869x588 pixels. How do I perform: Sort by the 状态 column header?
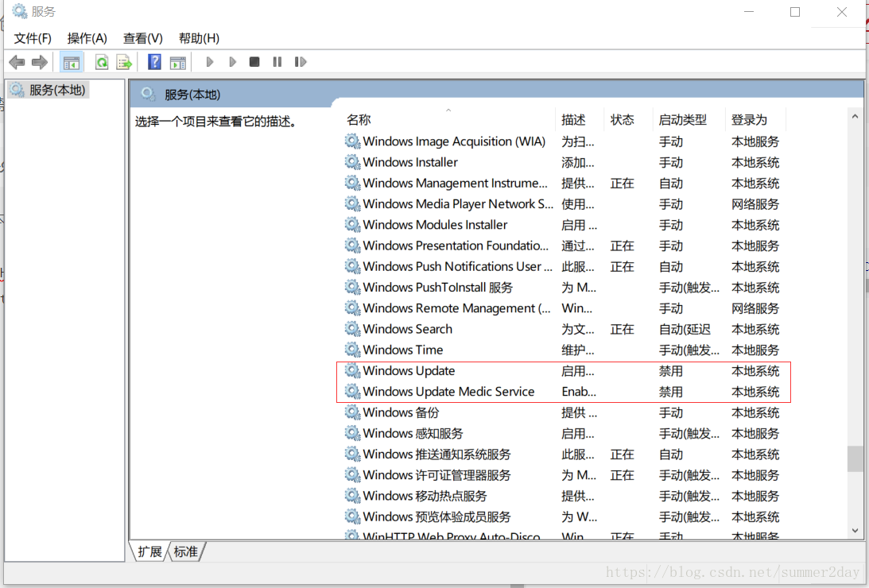[x=628, y=120]
